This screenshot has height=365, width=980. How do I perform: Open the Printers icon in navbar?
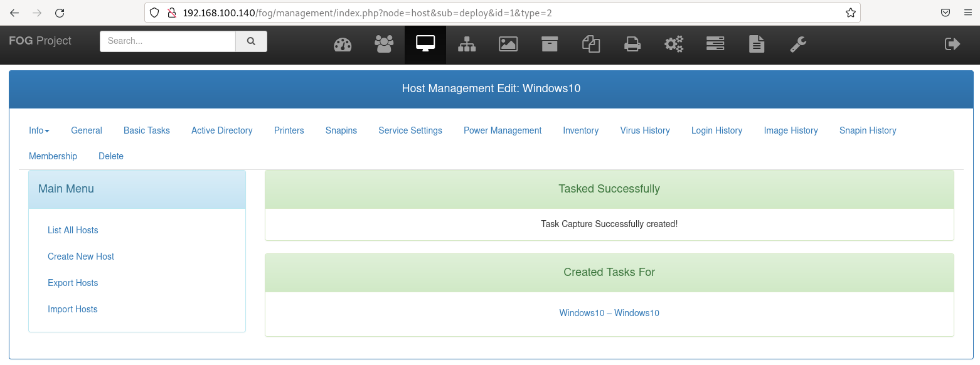click(x=632, y=44)
